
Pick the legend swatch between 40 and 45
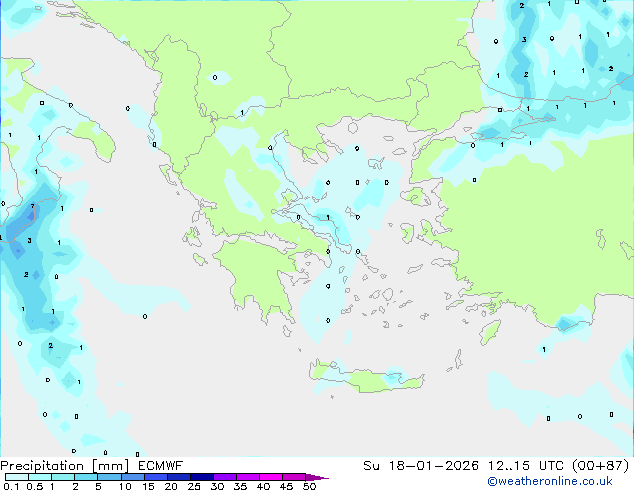[271, 477]
